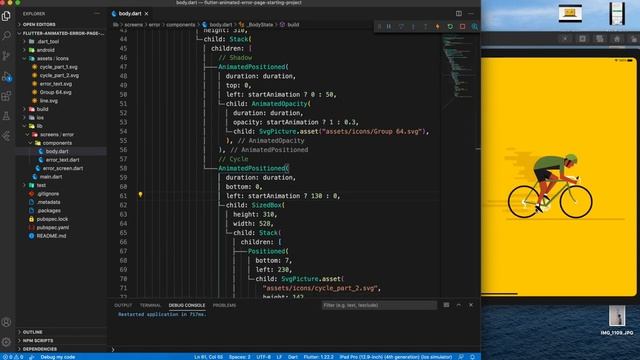This screenshot has width=640, height=360.
Task: Click the debug console filter field
Action: coord(379,305)
